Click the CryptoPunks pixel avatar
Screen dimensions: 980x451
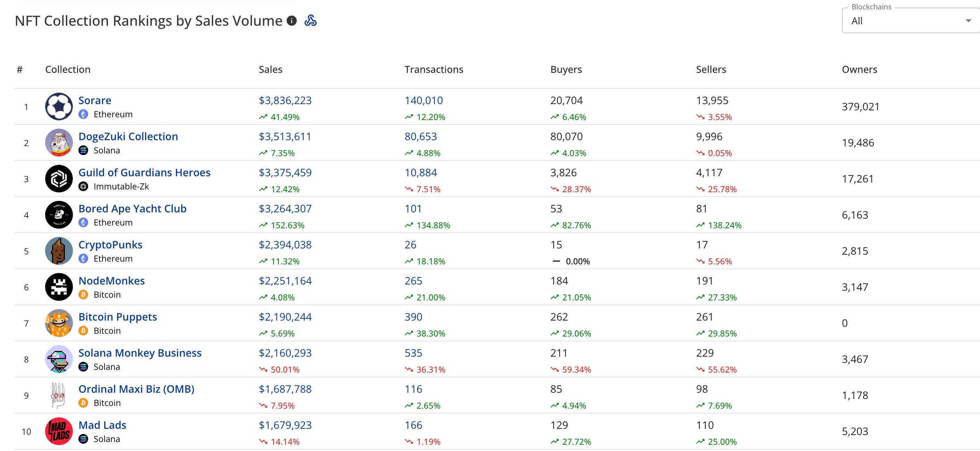click(59, 251)
